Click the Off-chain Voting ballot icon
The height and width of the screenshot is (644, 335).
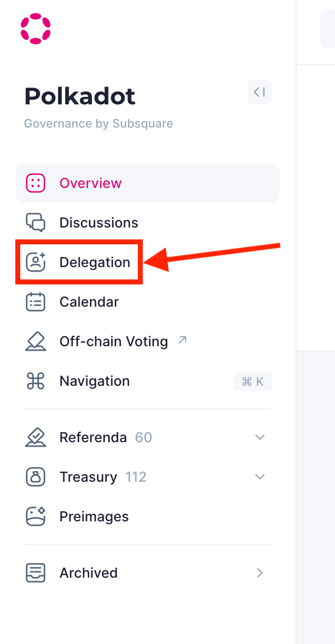pyautogui.click(x=36, y=341)
